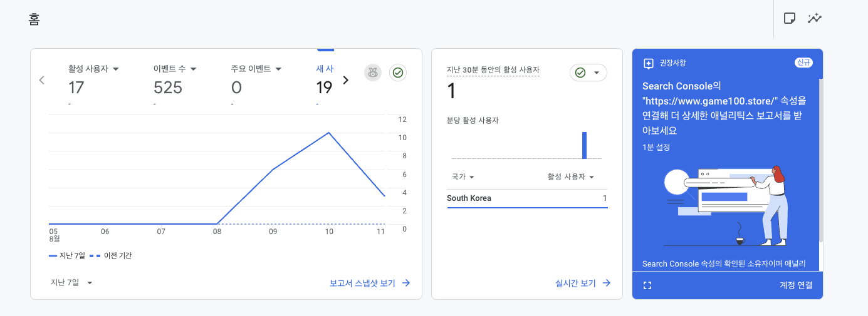Click 실시간 보기 link
This screenshot has height=316, width=868.
583,283
